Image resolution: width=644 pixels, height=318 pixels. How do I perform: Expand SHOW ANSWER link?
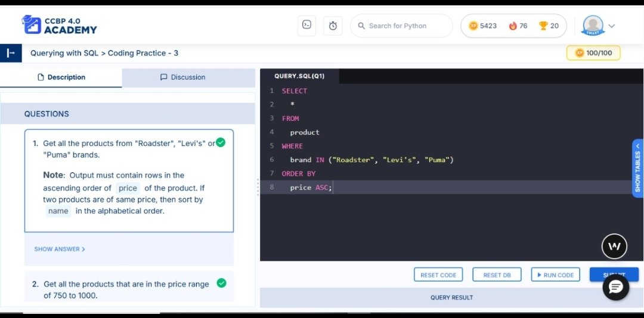pyautogui.click(x=60, y=249)
